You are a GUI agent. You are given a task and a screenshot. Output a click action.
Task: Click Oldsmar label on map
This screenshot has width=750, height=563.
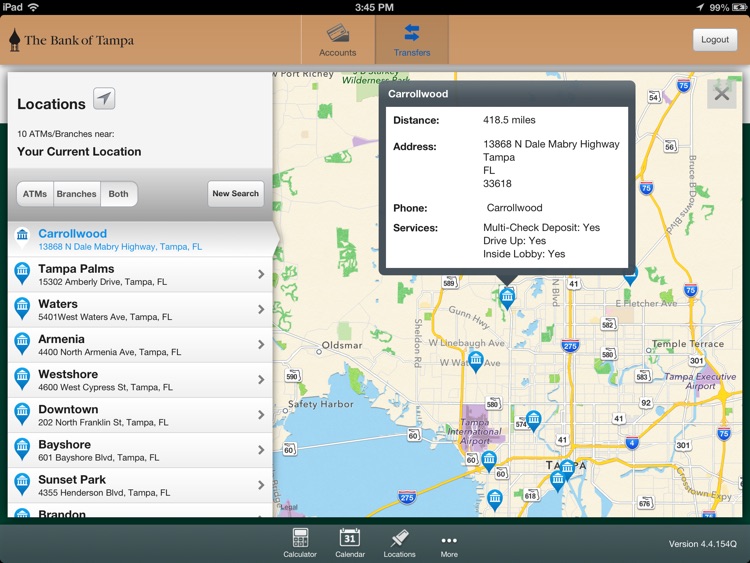[x=342, y=345]
